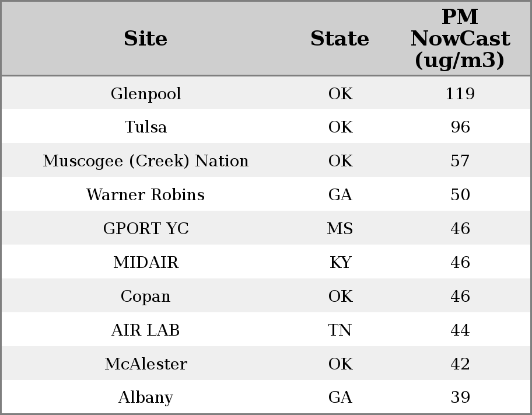
Task: Click the McAlester site name
Action: pyautogui.click(x=146, y=364)
